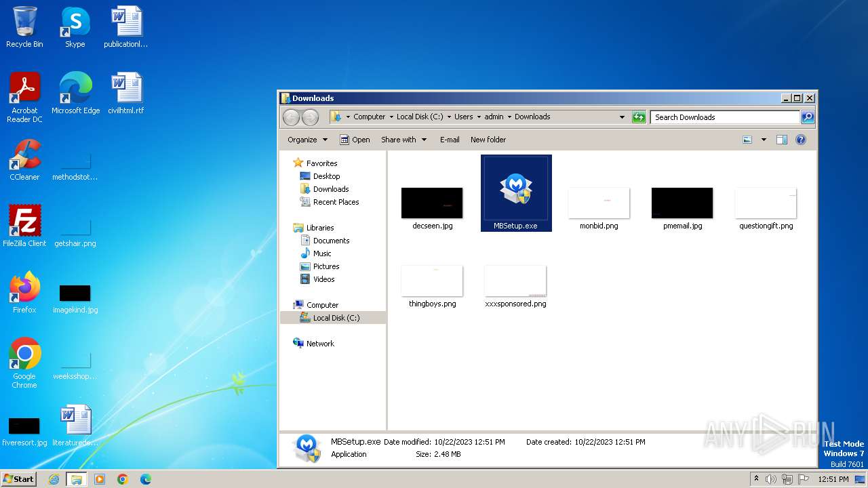The height and width of the screenshot is (488, 868).
Task: Create a New folder
Action: 488,140
